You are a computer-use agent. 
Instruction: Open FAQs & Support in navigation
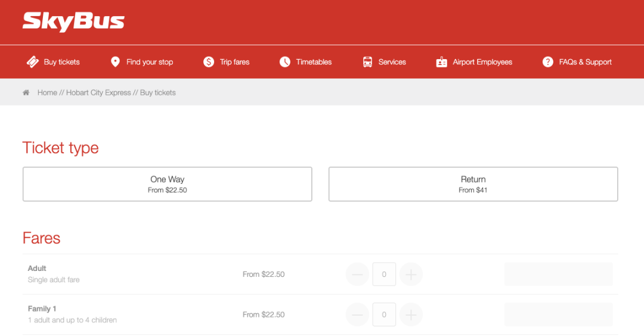(x=585, y=62)
